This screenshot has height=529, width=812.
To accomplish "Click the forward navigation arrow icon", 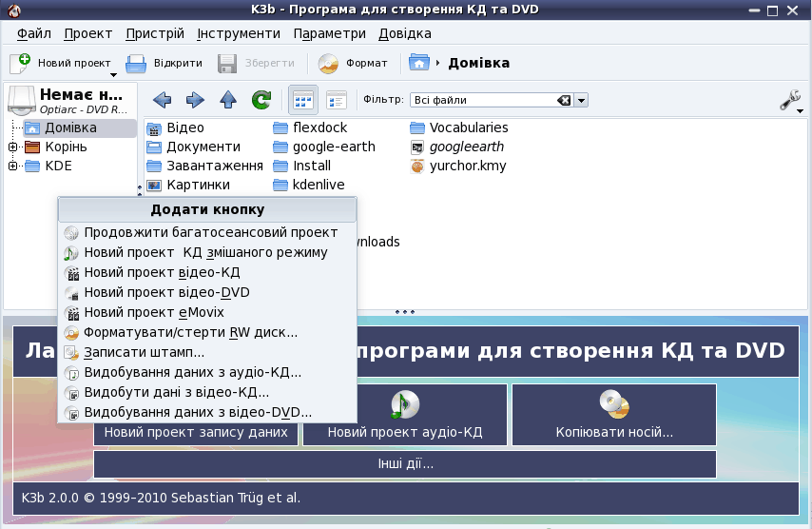I will tap(195, 100).
